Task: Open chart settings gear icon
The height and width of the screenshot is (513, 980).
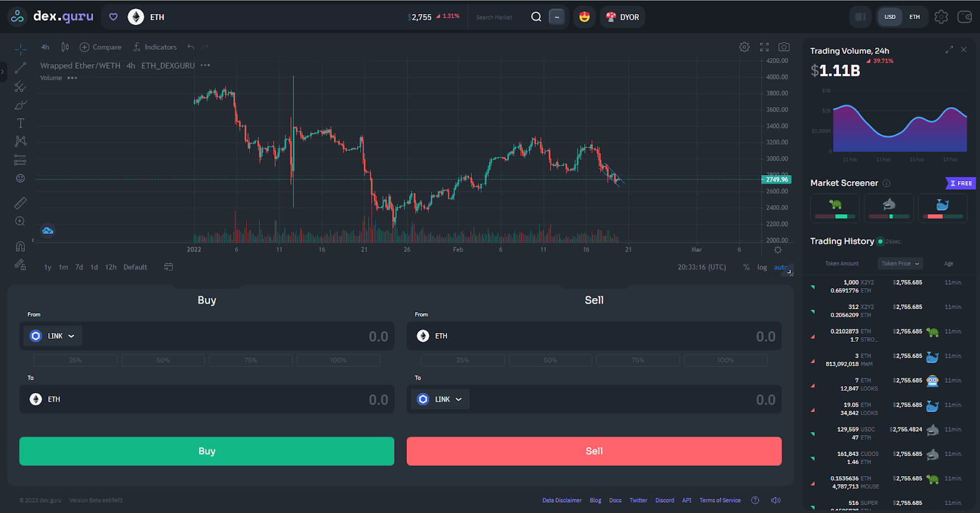Action: pyautogui.click(x=744, y=47)
